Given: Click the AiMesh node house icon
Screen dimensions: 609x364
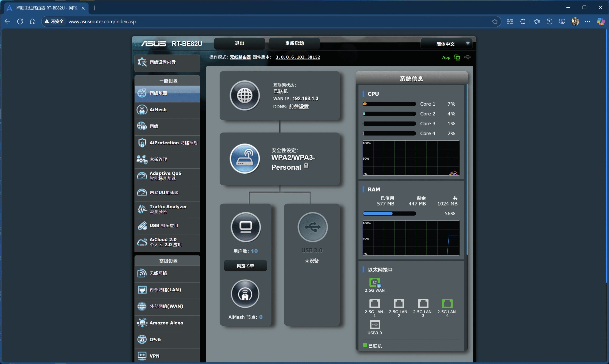Looking at the screenshot, I should (x=245, y=294).
